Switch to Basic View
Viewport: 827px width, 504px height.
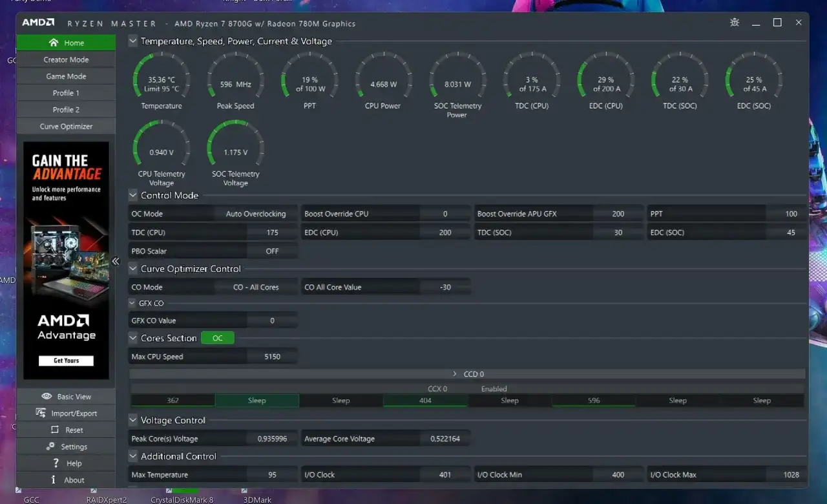(x=66, y=397)
